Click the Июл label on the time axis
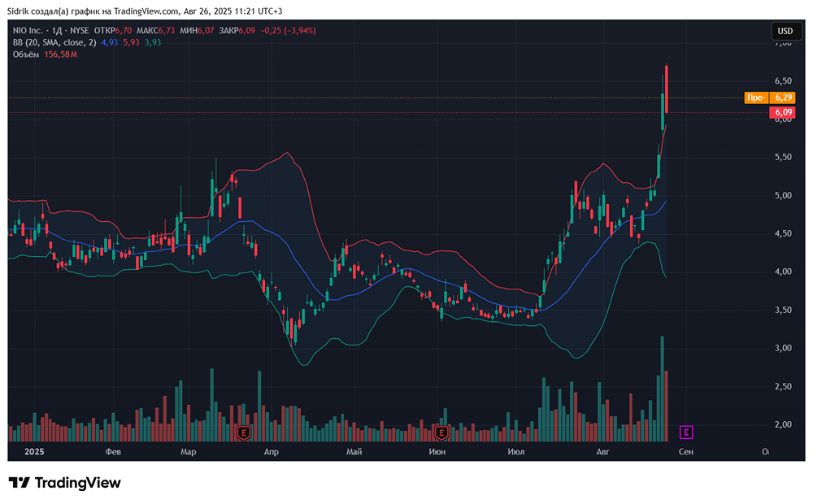The height and width of the screenshot is (504, 813). (x=516, y=452)
